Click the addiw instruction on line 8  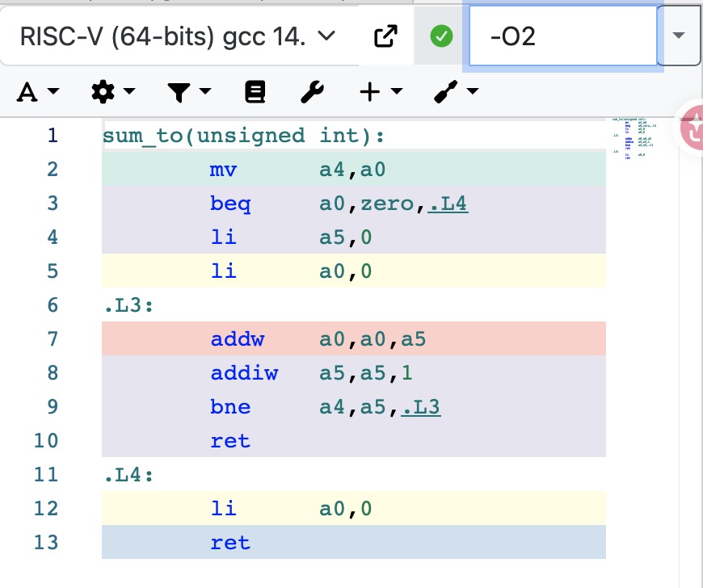pos(244,373)
